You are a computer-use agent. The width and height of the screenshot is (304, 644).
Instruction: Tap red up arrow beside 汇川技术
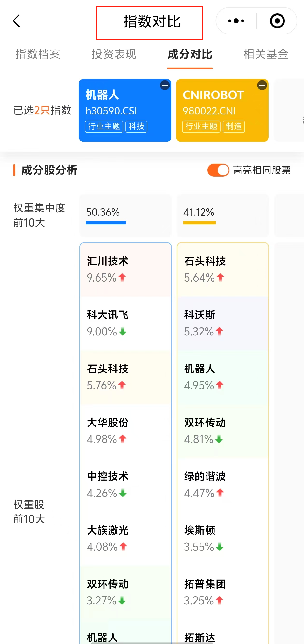122,277
